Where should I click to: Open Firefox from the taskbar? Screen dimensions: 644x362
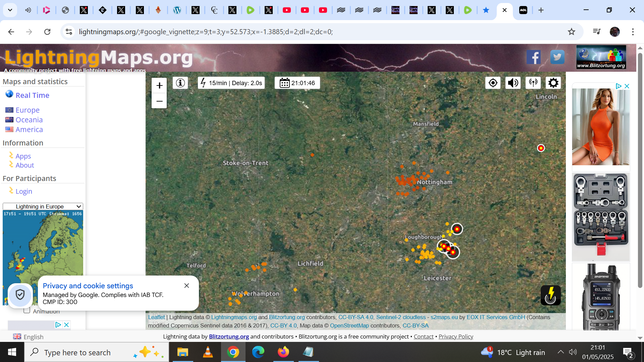tap(283, 352)
